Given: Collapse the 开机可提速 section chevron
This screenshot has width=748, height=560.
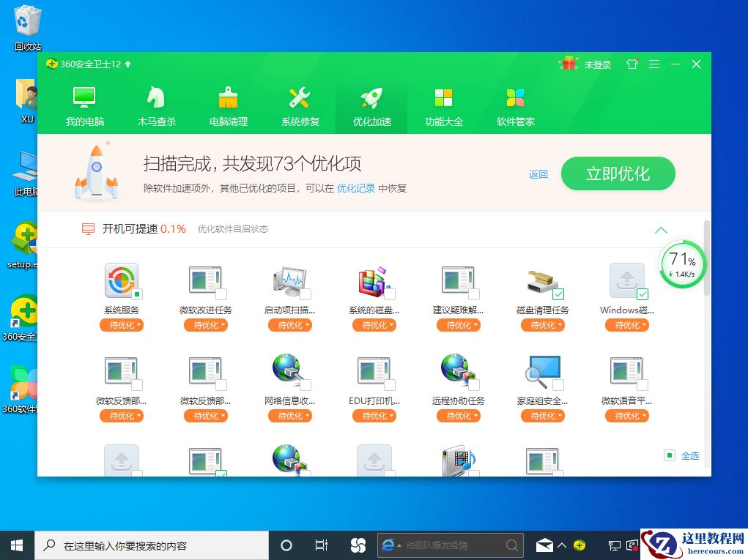Looking at the screenshot, I should (x=661, y=230).
